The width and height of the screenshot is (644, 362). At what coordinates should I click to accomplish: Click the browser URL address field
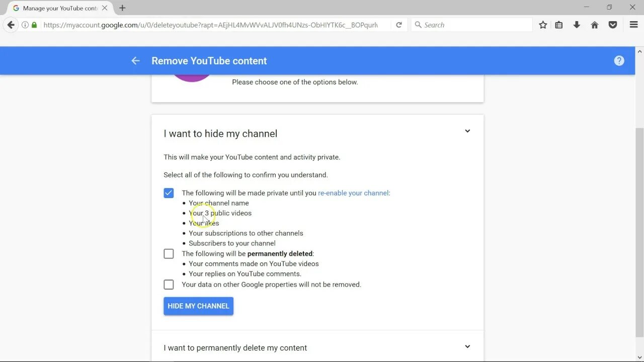[x=210, y=25]
